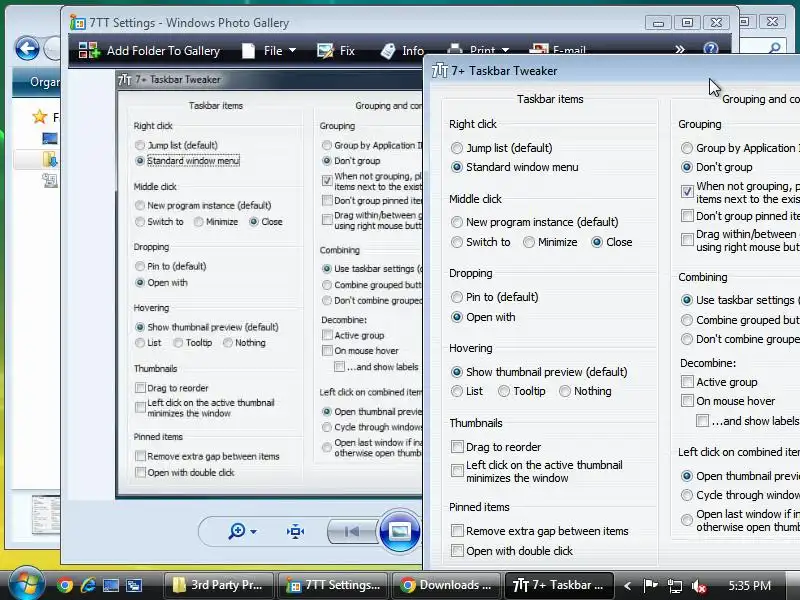Select Jump list (default) in front Tweaker window

[457, 148]
